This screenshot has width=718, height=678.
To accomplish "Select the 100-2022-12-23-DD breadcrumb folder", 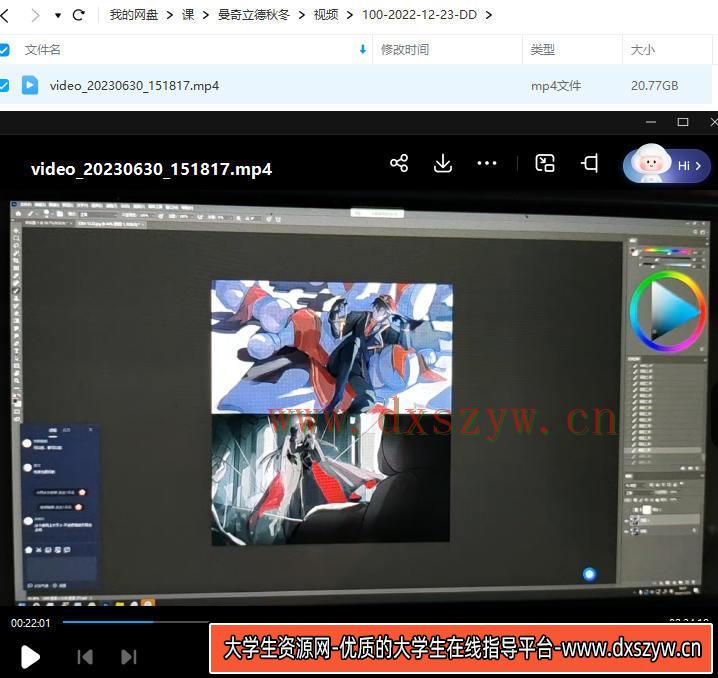I will click(419, 15).
